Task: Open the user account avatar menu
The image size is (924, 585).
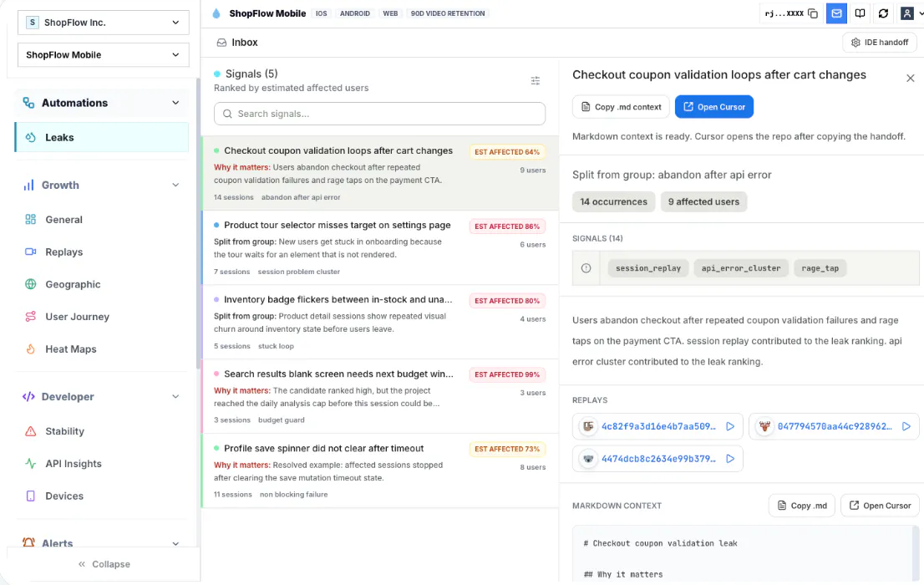Action: 907,13
